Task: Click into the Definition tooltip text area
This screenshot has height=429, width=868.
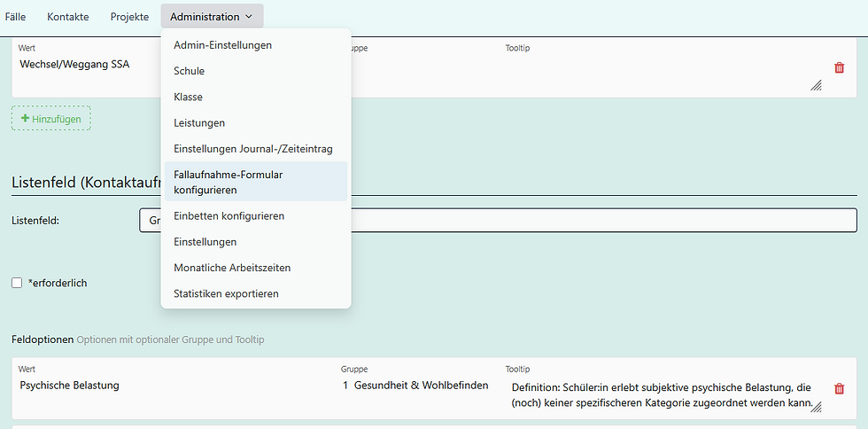Action: click(x=663, y=395)
